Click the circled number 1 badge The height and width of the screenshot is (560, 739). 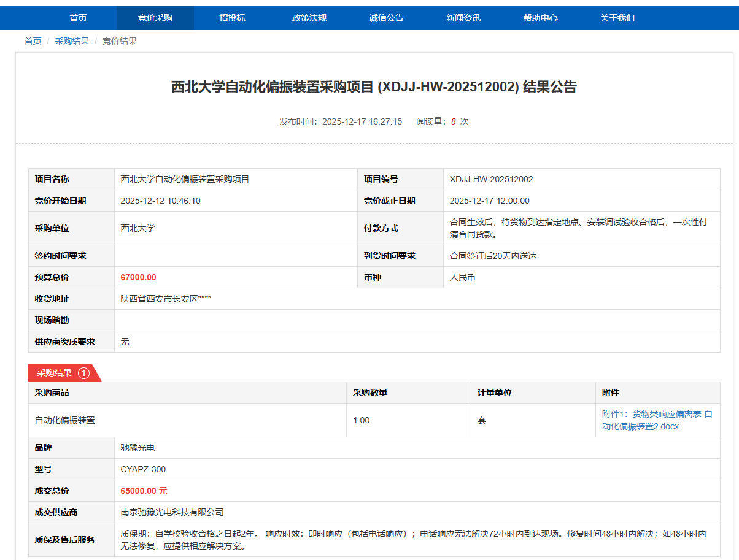83,373
